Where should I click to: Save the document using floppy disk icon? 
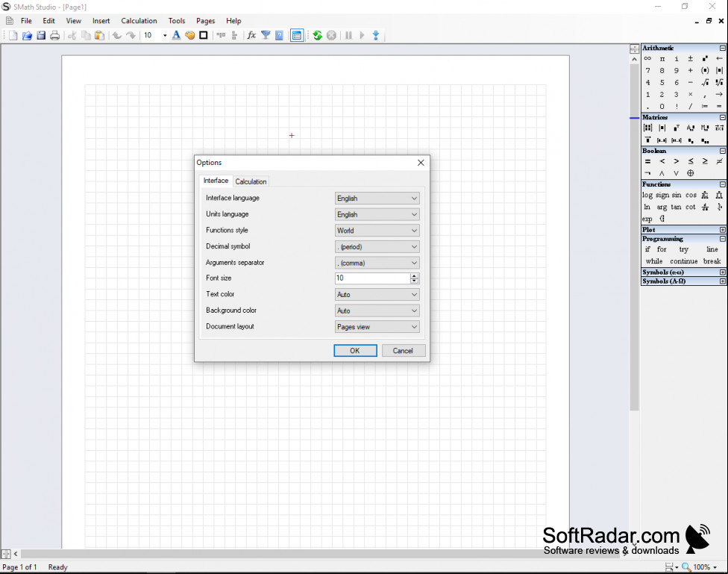41,35
